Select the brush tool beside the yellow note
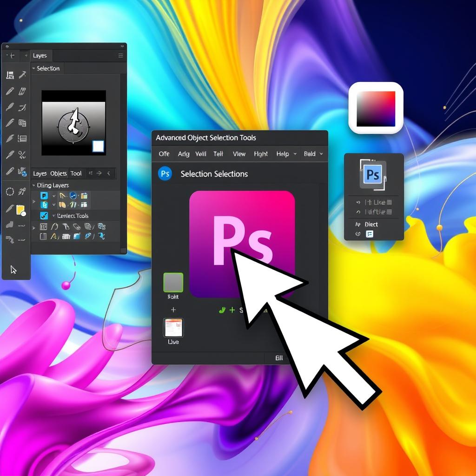Screen dimensions: 476x476 click(x=10, y=209)
